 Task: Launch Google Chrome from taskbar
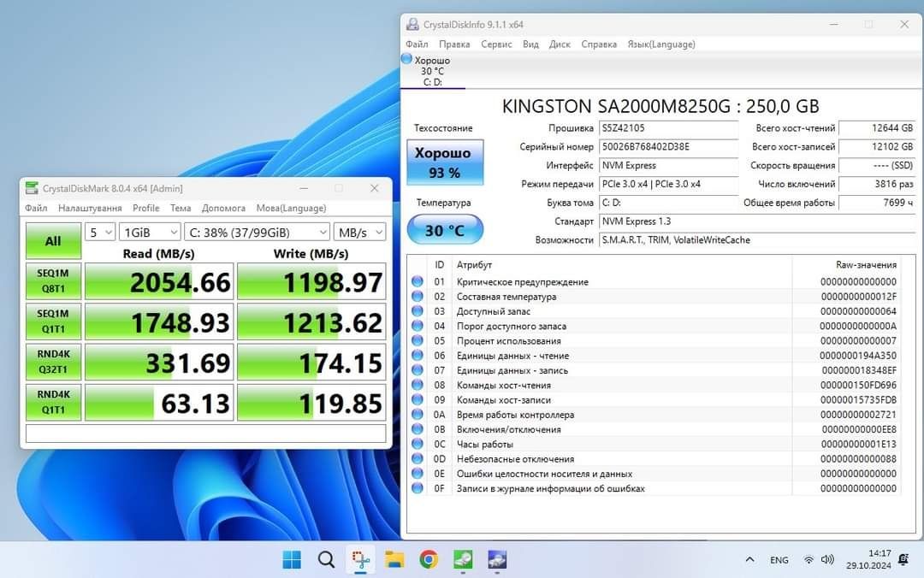point(429,559)
